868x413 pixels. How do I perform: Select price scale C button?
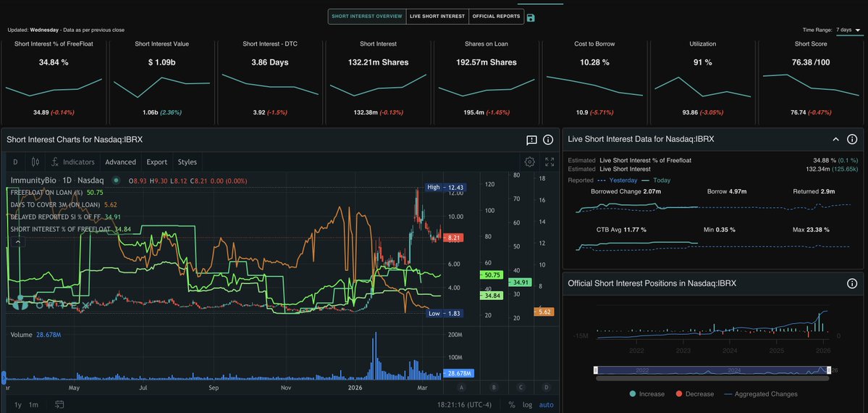click(x=521, y=387)
